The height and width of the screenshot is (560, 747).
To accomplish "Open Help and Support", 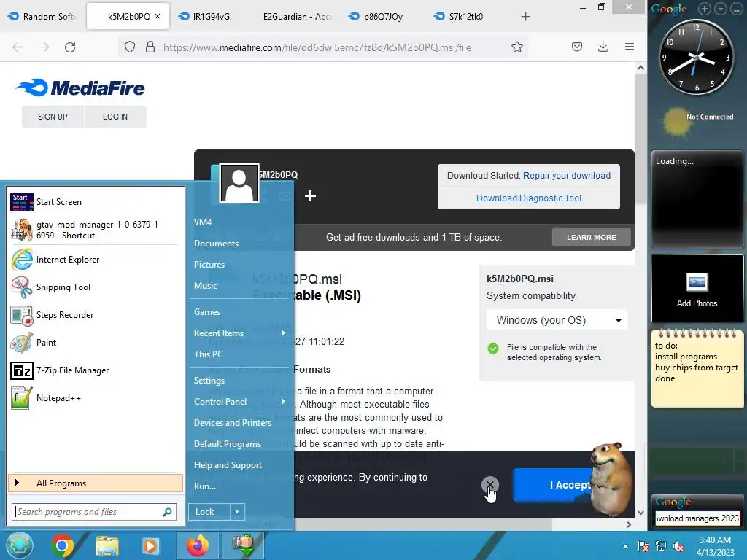I will click(x=228, y=464).
